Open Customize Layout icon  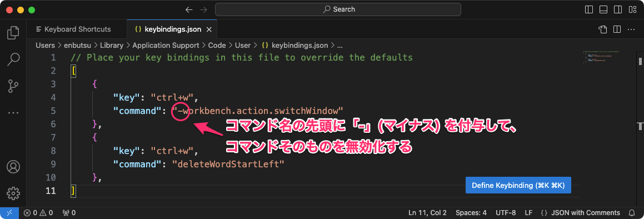(x=632, y=9)
